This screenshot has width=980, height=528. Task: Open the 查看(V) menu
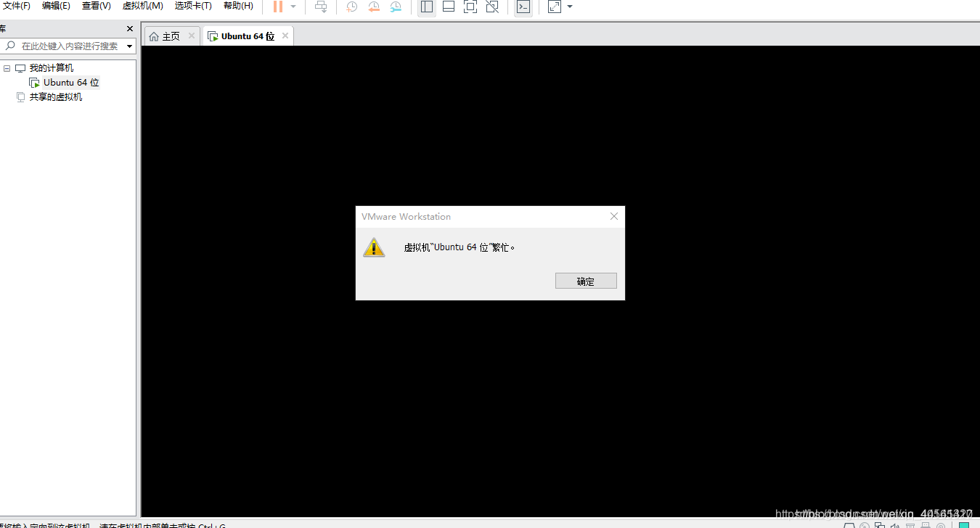coord(97,6)
